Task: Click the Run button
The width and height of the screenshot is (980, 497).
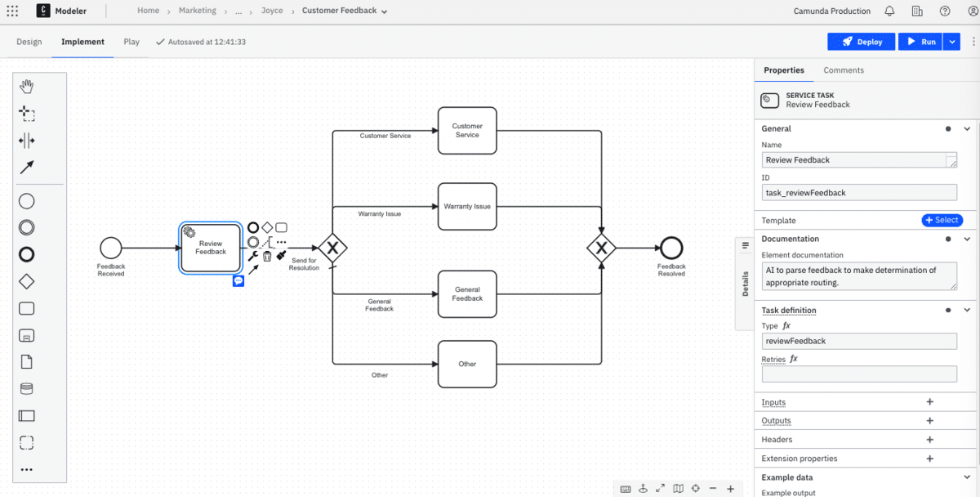Action: (x=920, y=42)
